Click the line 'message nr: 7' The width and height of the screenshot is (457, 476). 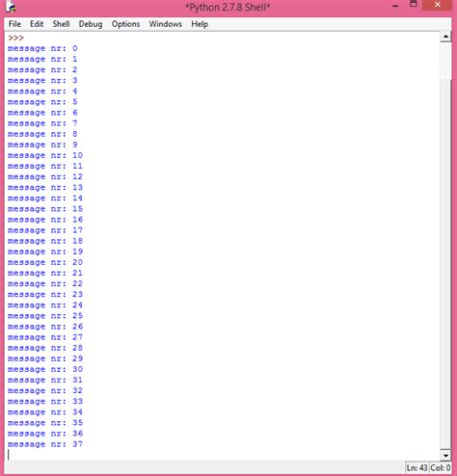[42, 123]
